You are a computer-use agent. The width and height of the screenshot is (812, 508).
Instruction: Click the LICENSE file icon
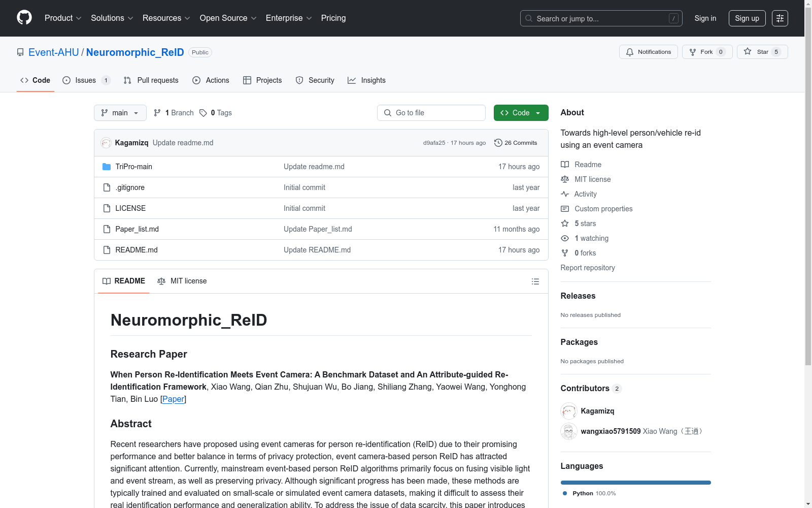coord(107,208)
